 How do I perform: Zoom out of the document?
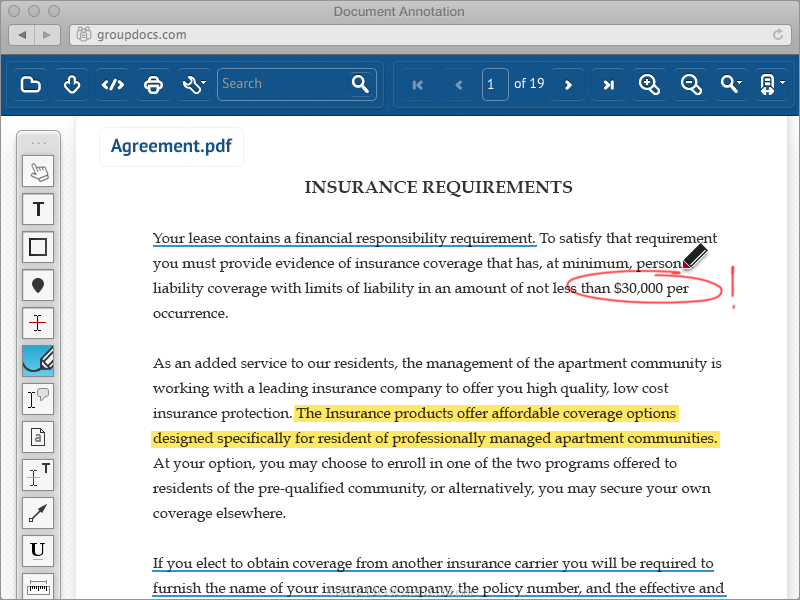[690, 84]
